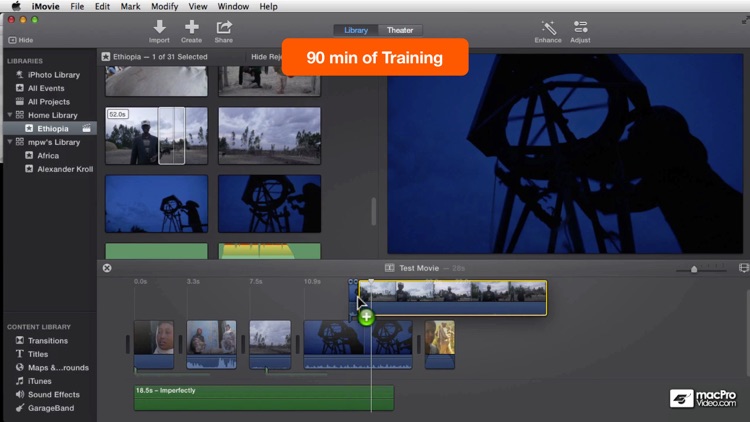Click the clip appearance icon by zoom slider

tap(743, 268)
